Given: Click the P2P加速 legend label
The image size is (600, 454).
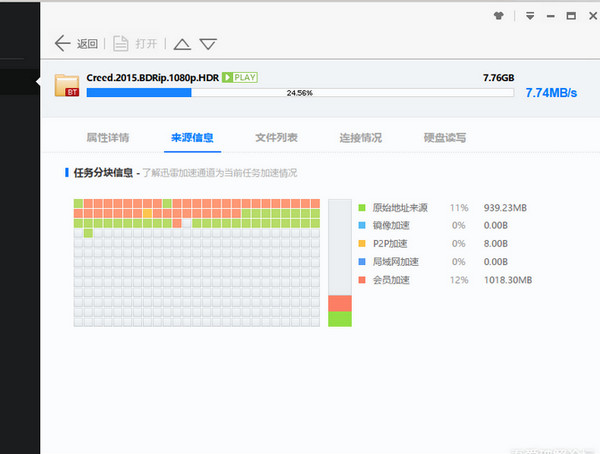Looking at the screenshot, I should point(390,243).
